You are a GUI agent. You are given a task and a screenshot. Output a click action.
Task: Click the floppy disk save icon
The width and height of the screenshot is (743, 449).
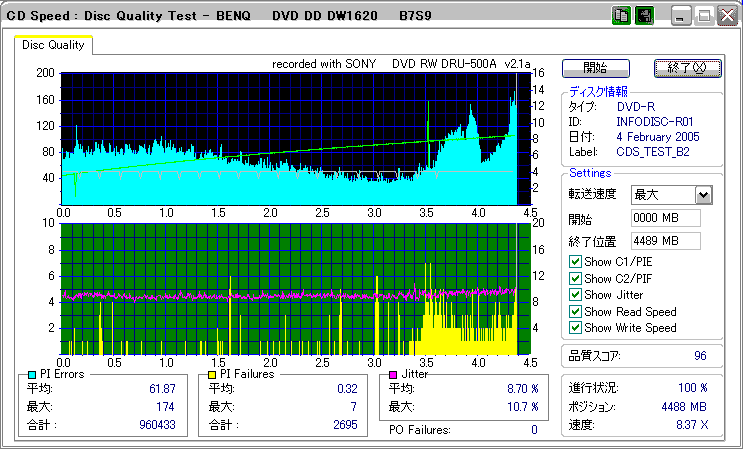[x=644, y=16]
